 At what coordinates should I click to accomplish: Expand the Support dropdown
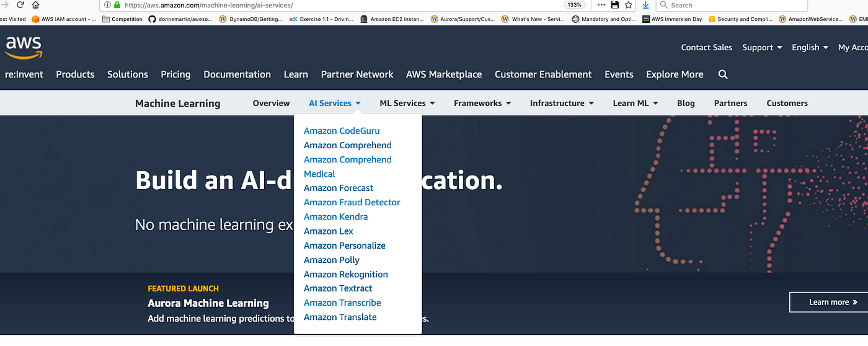762,47
